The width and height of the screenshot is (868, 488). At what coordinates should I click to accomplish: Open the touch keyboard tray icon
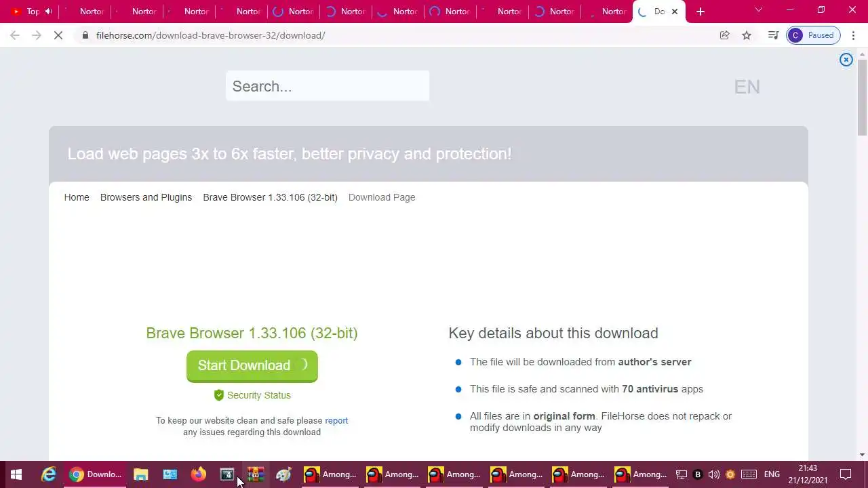tap(749, 474)
